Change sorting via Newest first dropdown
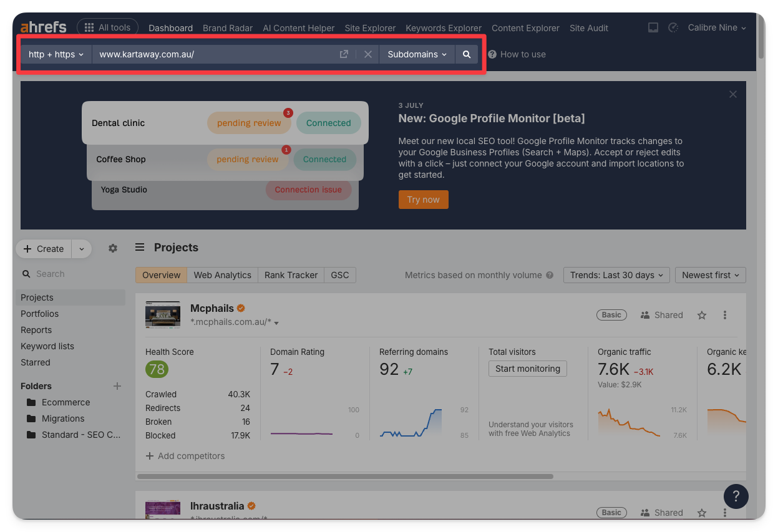Screen dimensions: 778x532 tap(710, 275)
